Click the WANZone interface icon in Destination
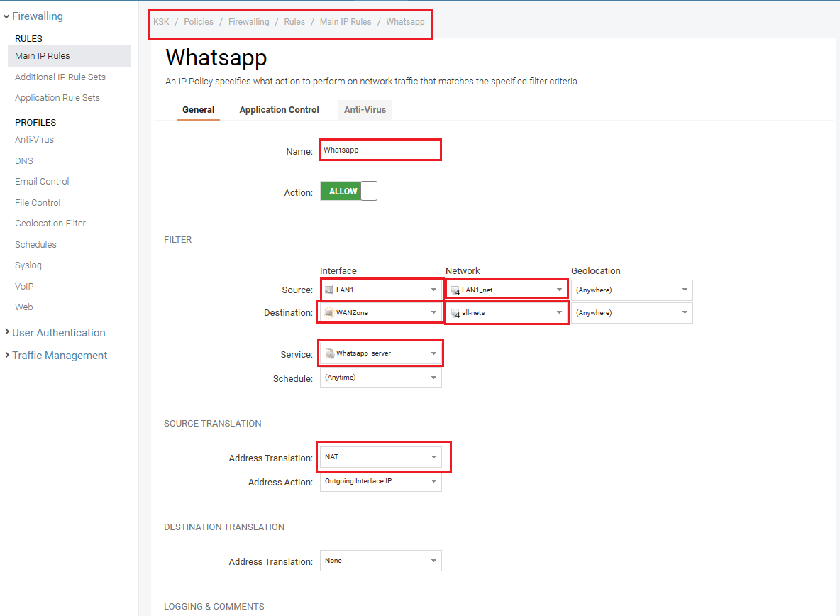Viewport: 840px width, 616px height. point(329,313)
